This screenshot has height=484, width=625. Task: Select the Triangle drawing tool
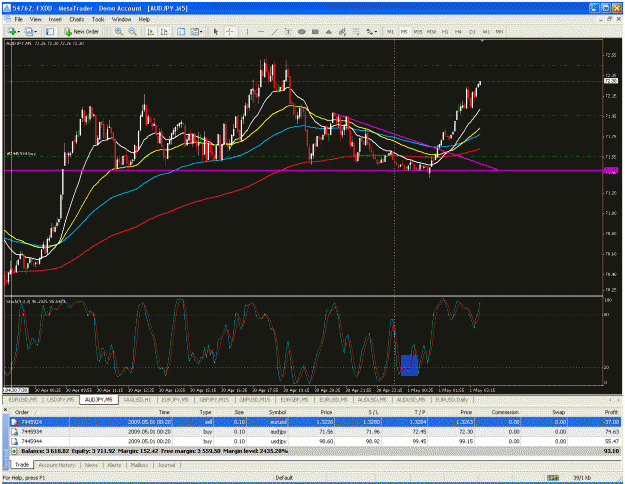[x=328, y=31]
